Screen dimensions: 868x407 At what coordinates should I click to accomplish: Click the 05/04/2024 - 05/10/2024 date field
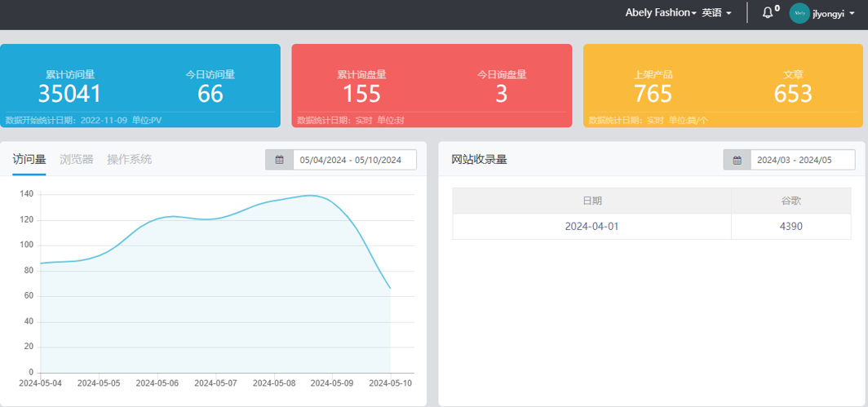[x=354, y=160]
